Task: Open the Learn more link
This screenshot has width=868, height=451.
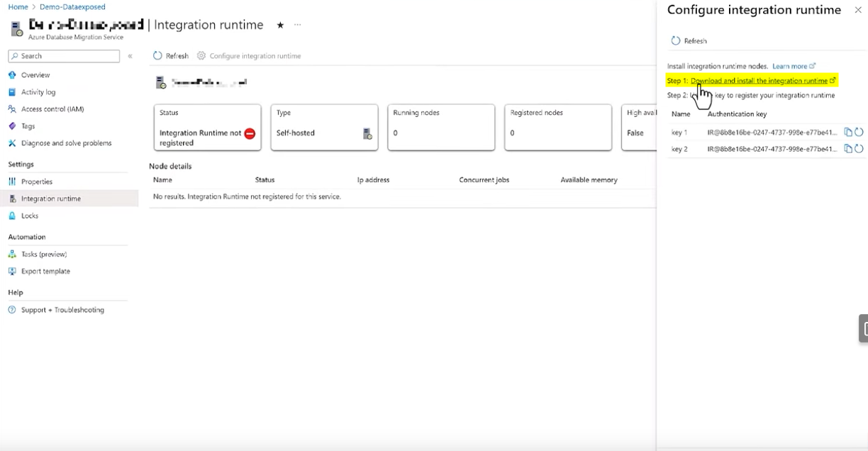Action: [x=791, y=65]
